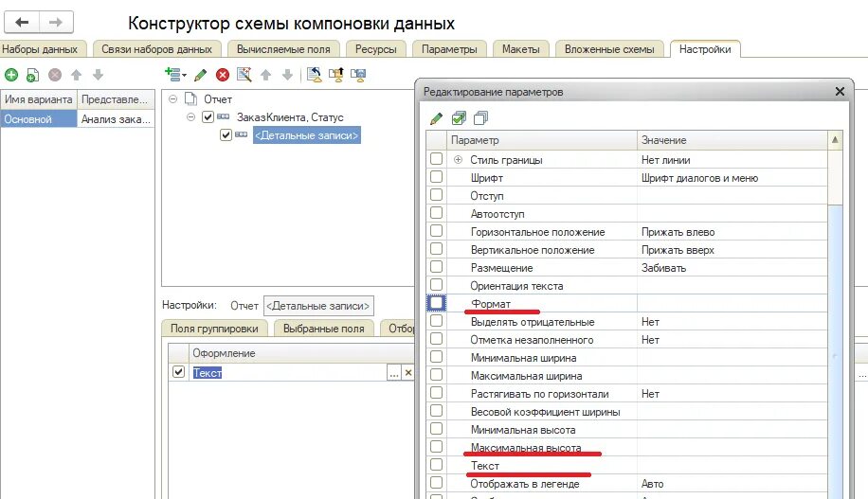Click the Параметр column header
The image size is (868, 499).
coord(542,140)
